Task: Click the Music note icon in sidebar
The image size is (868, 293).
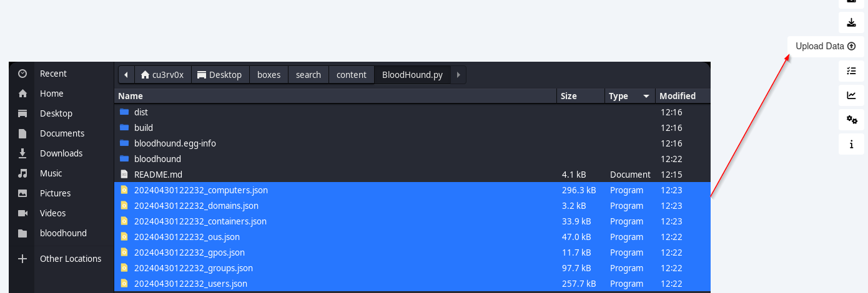Action: tap(22, 173)
